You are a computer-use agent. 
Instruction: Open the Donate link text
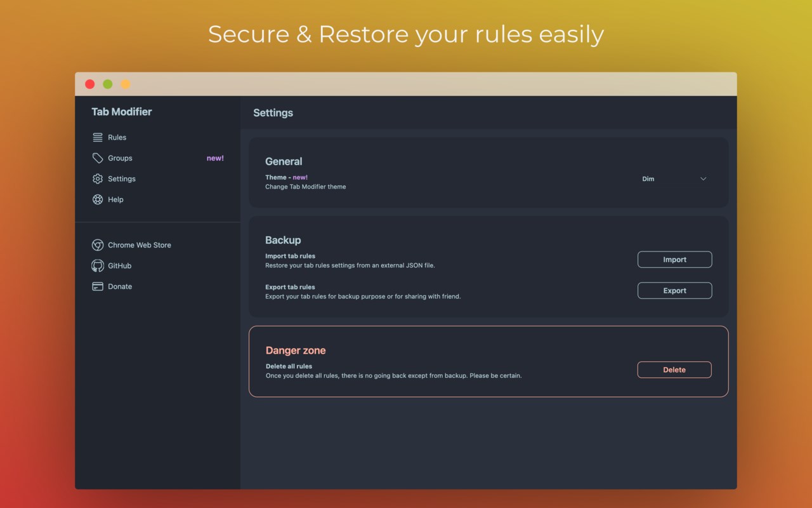[x=120, y=286]
